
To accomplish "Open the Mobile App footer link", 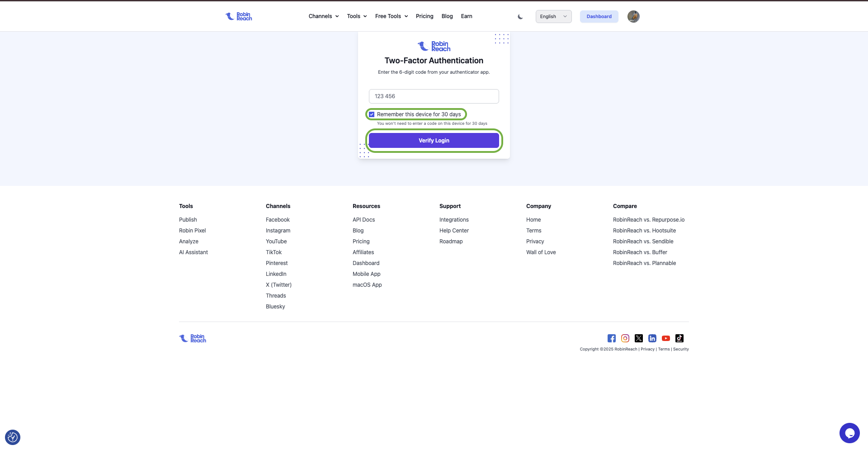I will pyautogui.click(x=367, y=274).
